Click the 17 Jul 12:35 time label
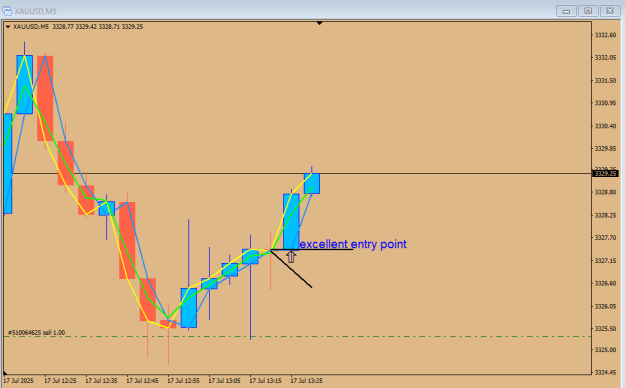 coord(101,381)
